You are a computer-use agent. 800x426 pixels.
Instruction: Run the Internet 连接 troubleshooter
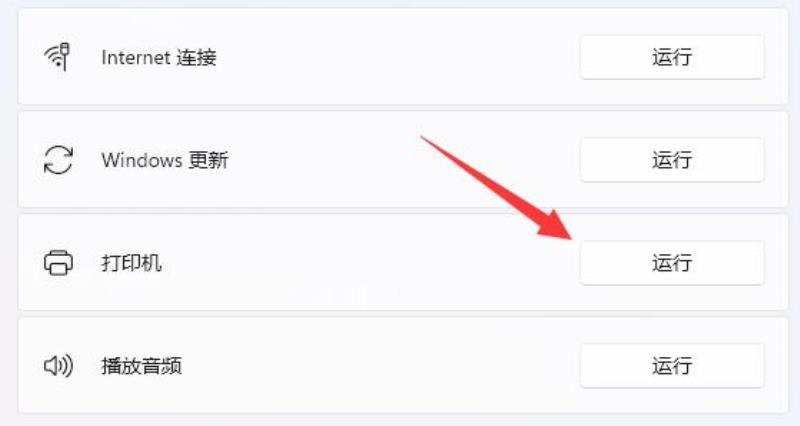pyautogui.click(x=672, y=57)
